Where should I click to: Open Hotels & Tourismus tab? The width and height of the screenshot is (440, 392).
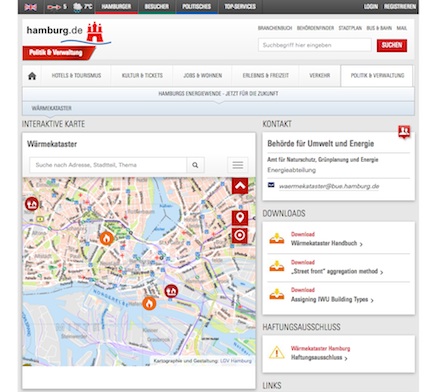(x=76, y=76)
